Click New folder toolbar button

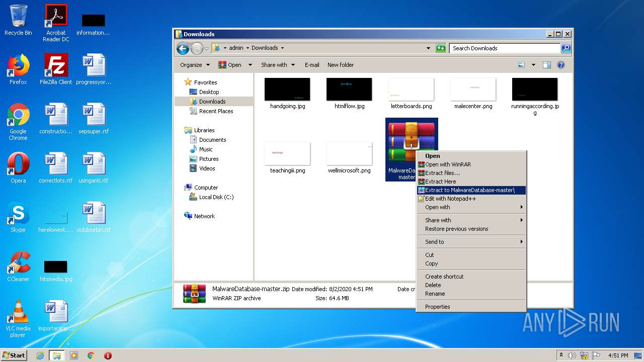click(x=341, y=65)
